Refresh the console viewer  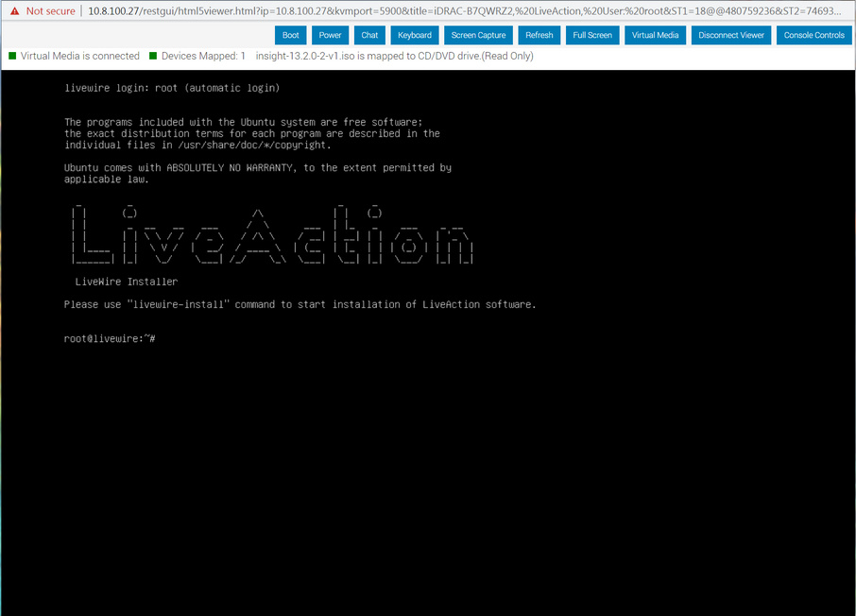(x=539, y=35)
